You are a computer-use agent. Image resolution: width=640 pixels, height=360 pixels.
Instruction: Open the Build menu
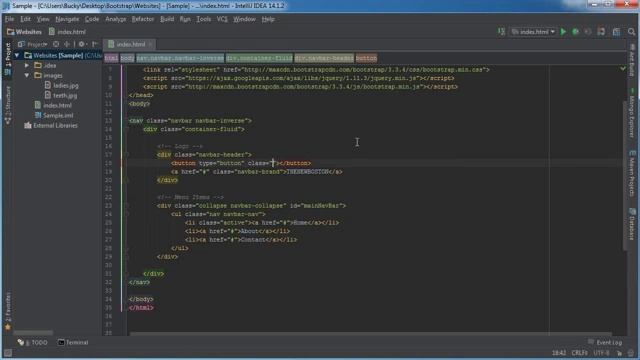coord(167,19)
